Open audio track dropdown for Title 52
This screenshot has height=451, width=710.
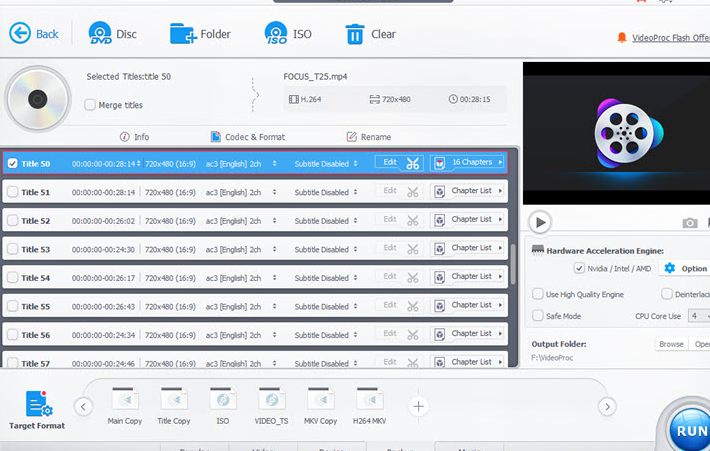[x=274, y=221]
